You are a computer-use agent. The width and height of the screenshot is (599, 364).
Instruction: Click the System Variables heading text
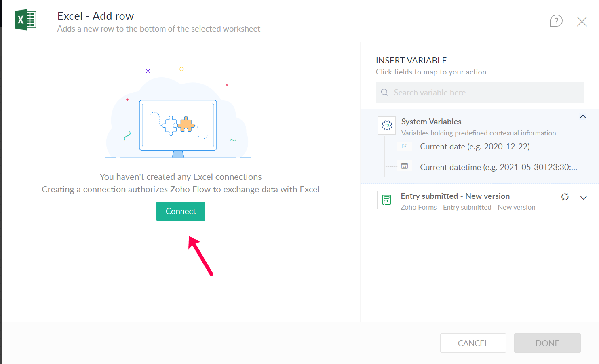pos(431,122)
